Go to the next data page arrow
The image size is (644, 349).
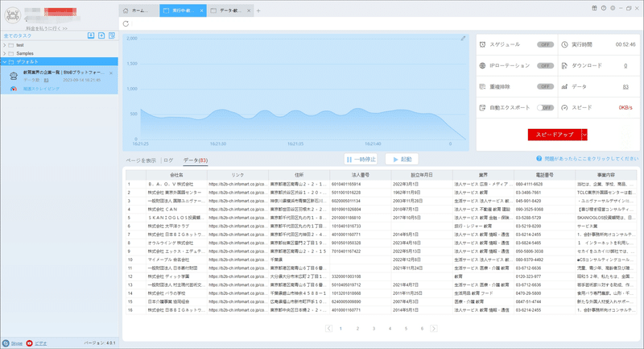pyautogui.click(x=434, y=328)
